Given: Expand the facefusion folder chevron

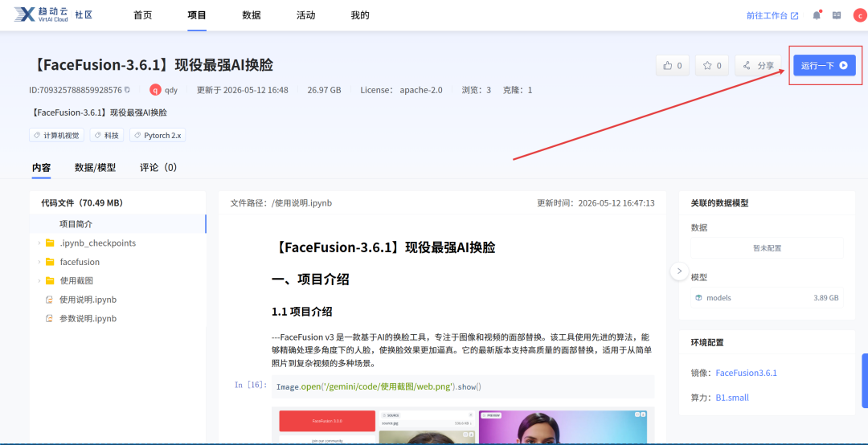Looking at the screenshot, I should tap(39, 262).
